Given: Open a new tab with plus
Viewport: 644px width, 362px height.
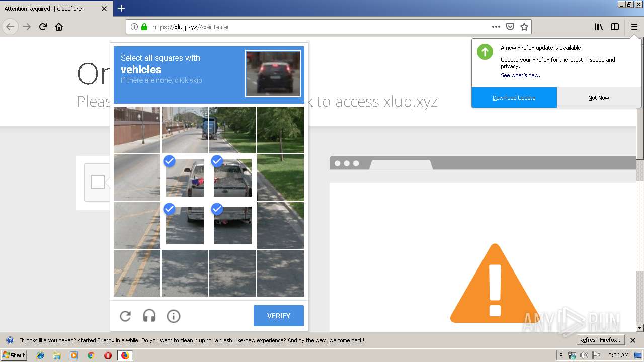Looking at the screenshot, I should (x=121, y=8).
